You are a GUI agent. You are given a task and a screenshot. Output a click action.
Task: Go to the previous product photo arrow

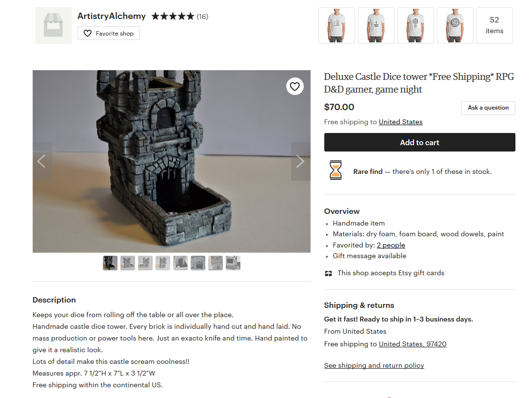coord(42,161)
